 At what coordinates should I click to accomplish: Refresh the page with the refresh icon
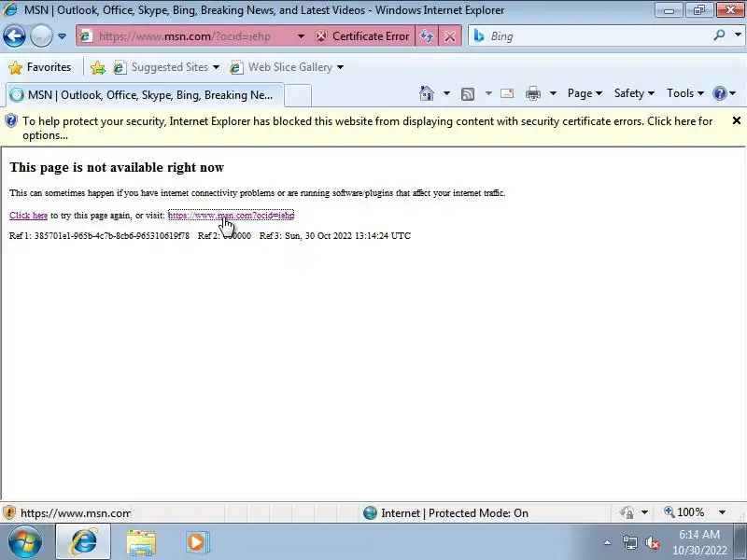427,36
